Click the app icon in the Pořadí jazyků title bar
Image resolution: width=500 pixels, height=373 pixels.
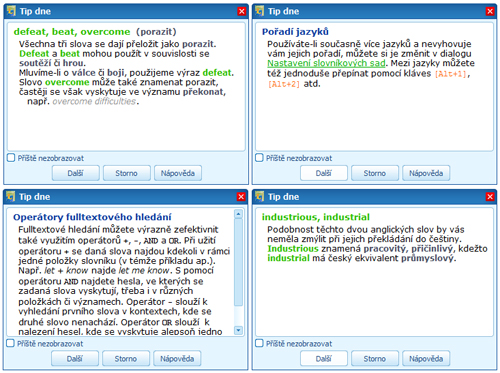pos(260,11)
